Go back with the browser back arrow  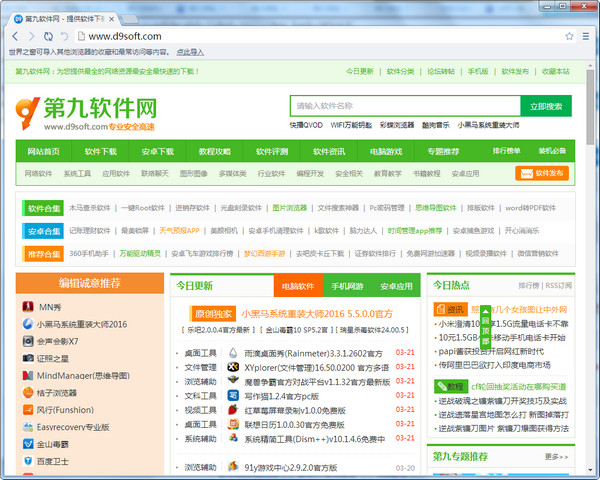(x=15, y=36)
